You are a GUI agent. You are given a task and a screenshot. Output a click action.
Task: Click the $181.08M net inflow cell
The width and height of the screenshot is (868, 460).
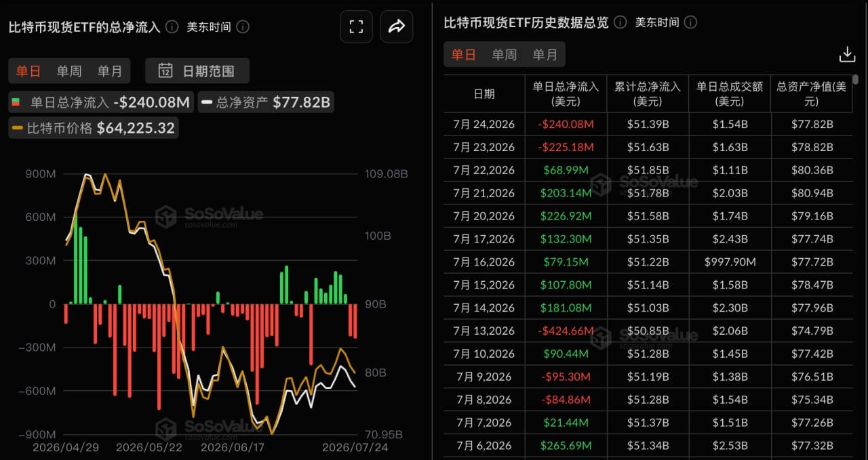(x=566, y=308)
